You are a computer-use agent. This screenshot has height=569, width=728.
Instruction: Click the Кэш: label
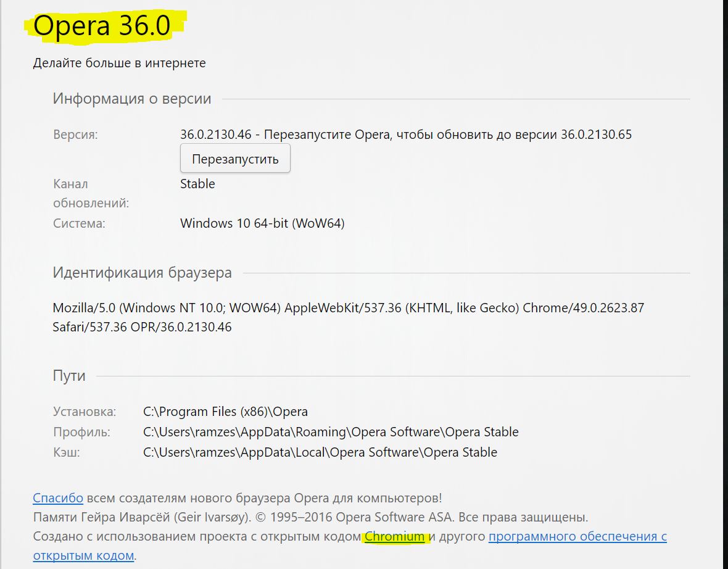(x=67, y=452)
